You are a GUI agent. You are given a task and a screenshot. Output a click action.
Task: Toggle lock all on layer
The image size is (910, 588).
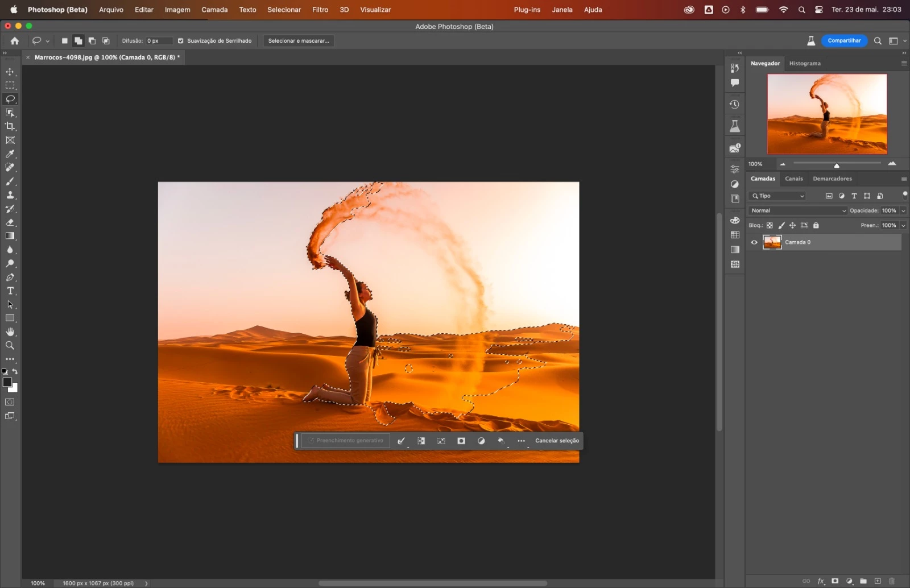click(x=816, y=225)
